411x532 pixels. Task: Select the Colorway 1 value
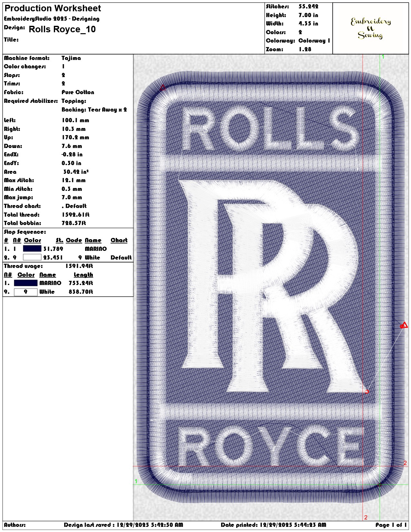[314, 41]
